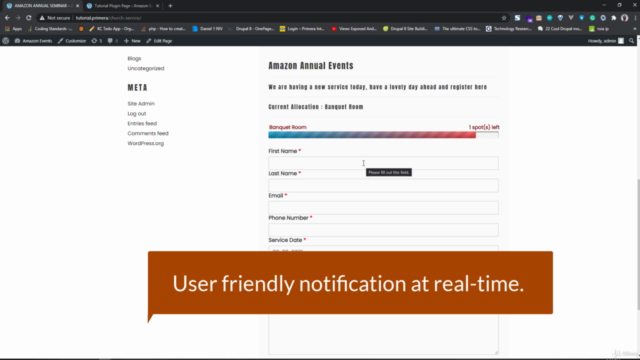Viewport: 640px width, 360px height.
Task: Click the V-shaped extension icon
Action: coord(571,18)
